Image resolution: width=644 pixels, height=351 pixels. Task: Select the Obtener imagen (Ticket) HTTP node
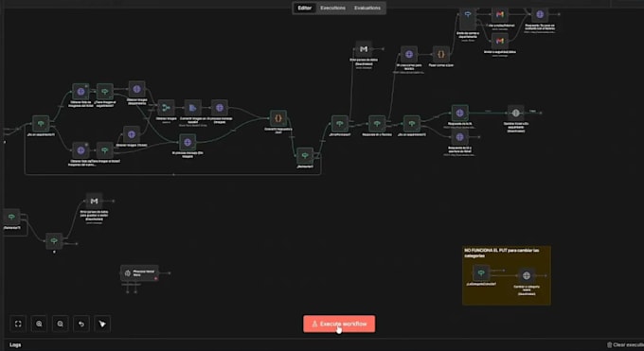coord(132,134)
